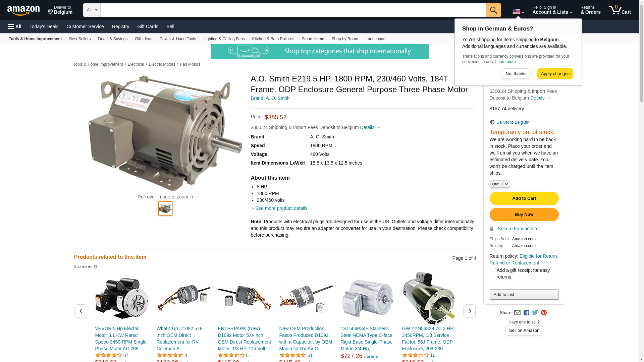Viewport: 644px width, 362px height.
Task: Expand the Add to List dropdown
Action: [x=524, y=295]
